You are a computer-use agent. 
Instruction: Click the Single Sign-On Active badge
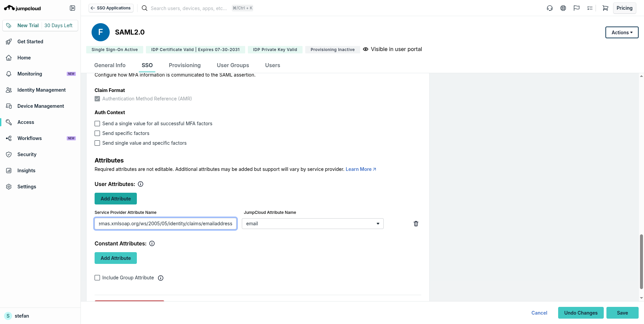coord(115,50)
